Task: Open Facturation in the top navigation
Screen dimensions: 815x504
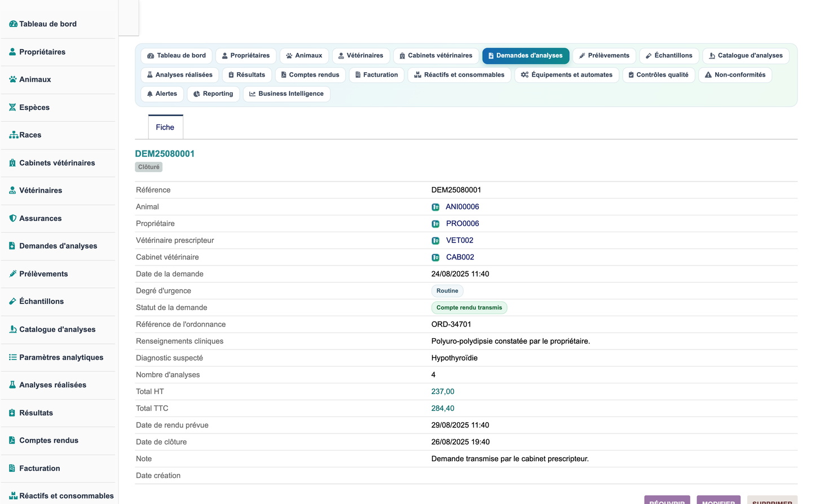Action: 377,75
